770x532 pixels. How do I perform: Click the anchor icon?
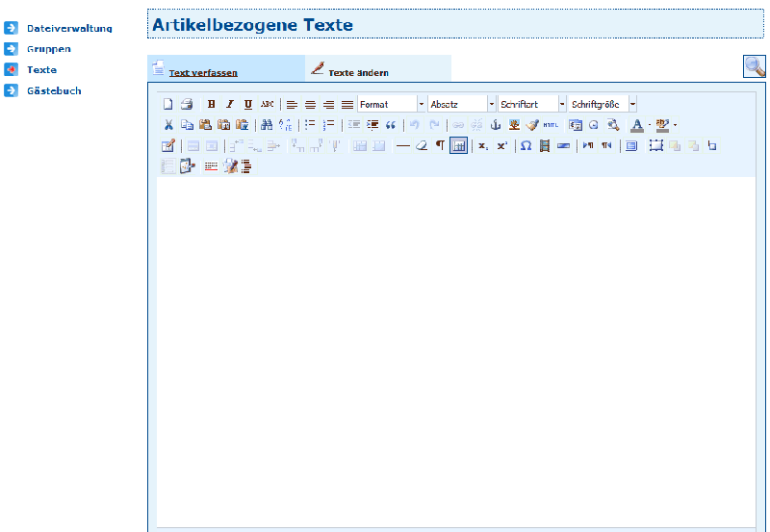(x=496, y=125)
